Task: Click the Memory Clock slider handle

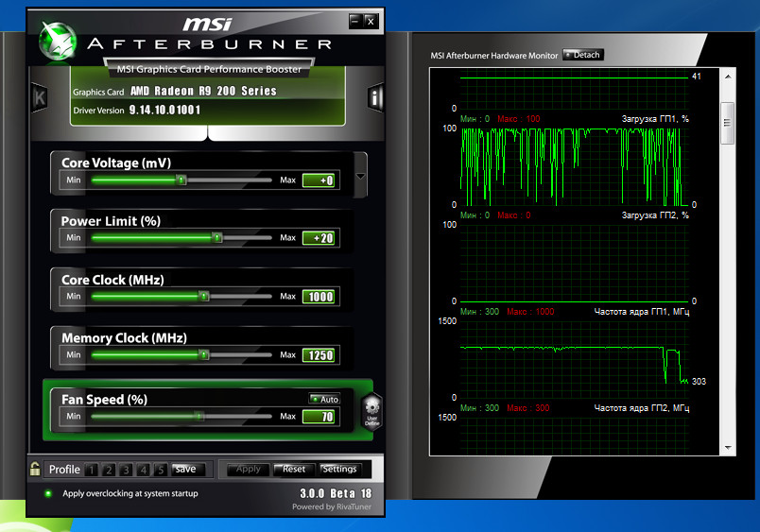Action: coord(204,354)
